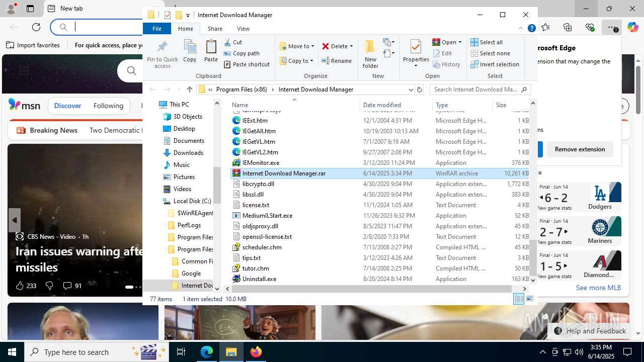Go up one folder level
644x362 pixels.
(x=189, y=89)
